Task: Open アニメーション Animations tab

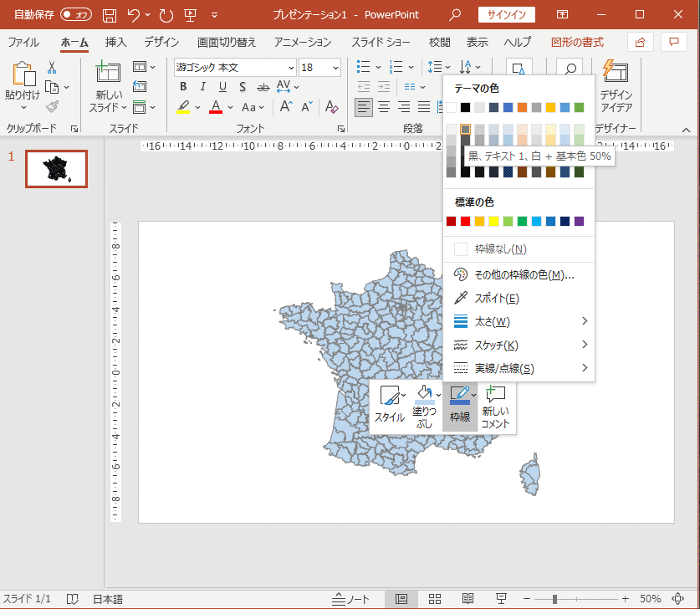Action: pyautogui.click(x=302, y=42)
